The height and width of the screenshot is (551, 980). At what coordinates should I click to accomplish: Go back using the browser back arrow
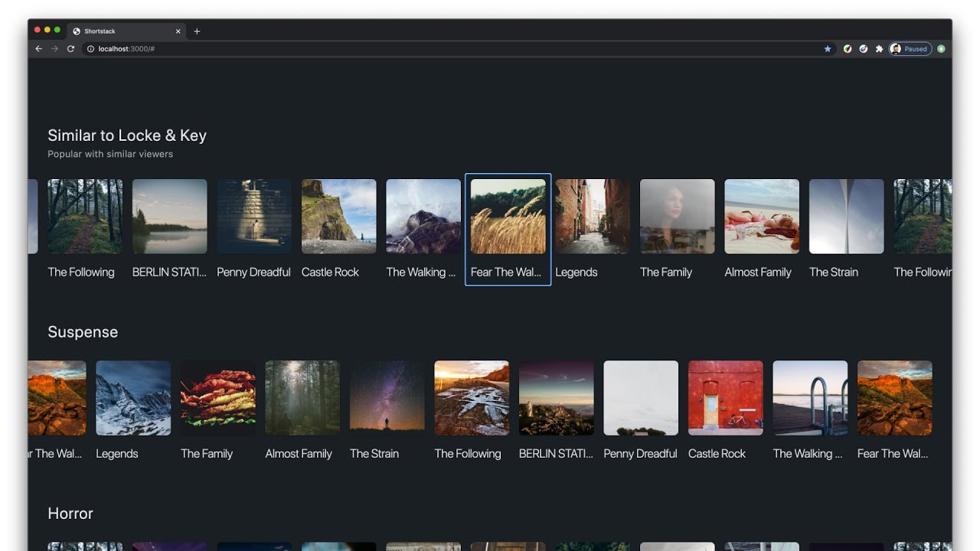point(39,49)
